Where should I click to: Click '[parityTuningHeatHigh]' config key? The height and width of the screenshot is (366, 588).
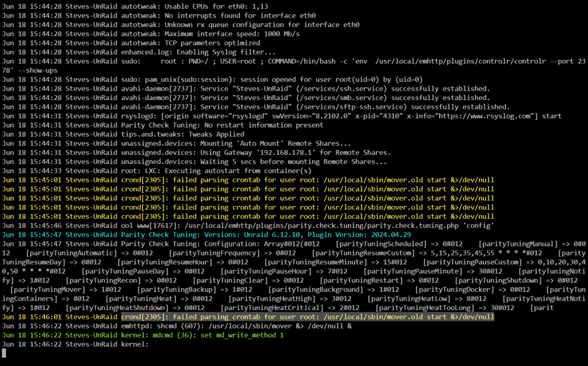[x=272, y=298]
